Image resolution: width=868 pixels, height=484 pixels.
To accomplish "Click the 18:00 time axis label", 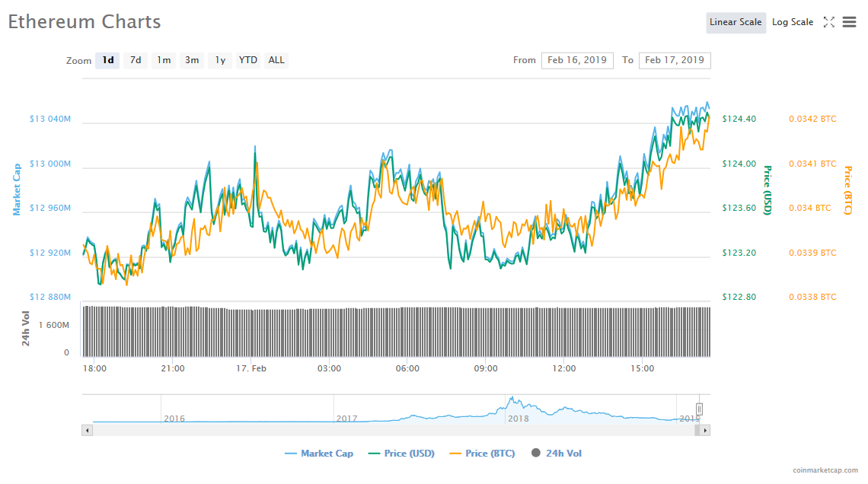I will click(94, 368).
